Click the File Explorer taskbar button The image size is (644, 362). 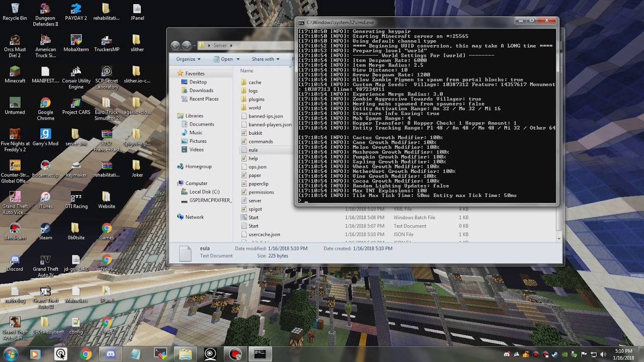[x=185, y=354]
